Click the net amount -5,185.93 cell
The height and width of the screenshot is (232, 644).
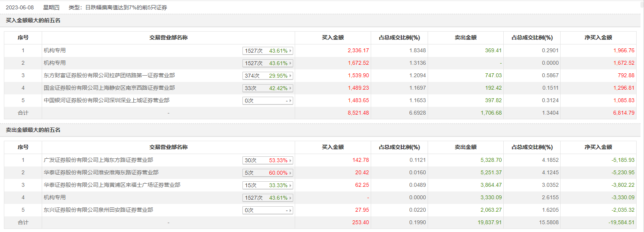click(623, 160)
